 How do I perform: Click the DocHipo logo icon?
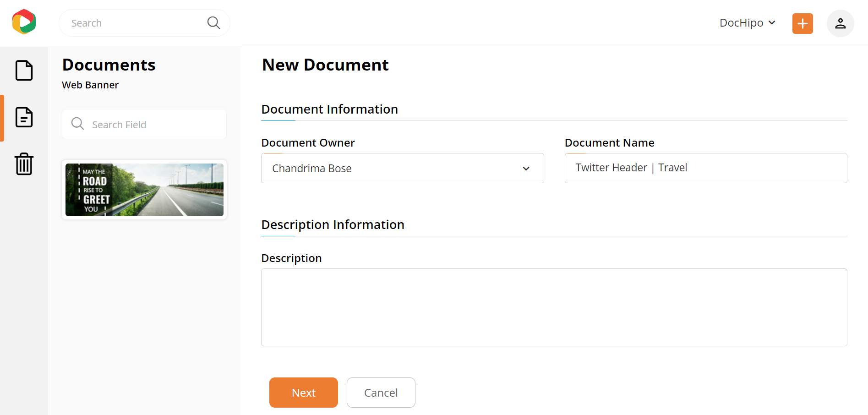[x=24, y=22]
